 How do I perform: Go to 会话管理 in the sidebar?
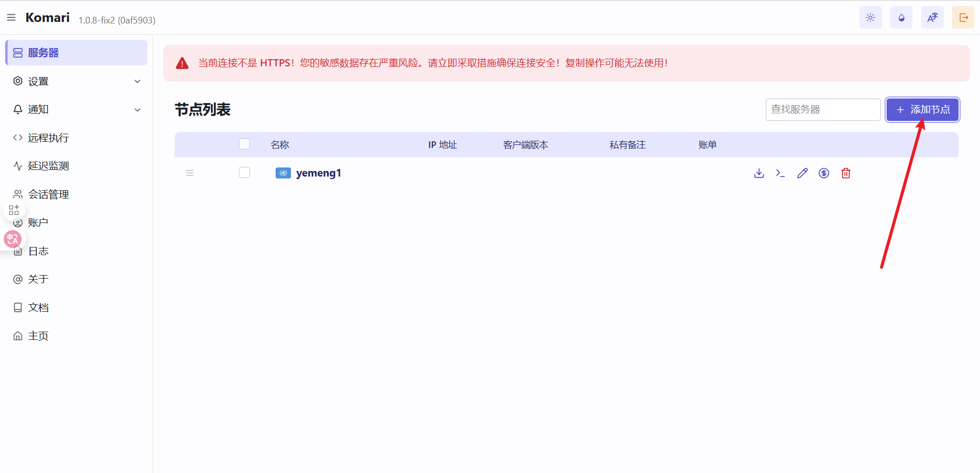[x=48, y=194]
